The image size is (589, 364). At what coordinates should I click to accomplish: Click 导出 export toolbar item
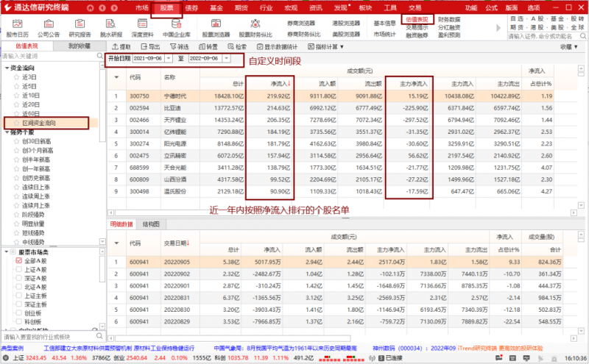[x=151, y=47]
